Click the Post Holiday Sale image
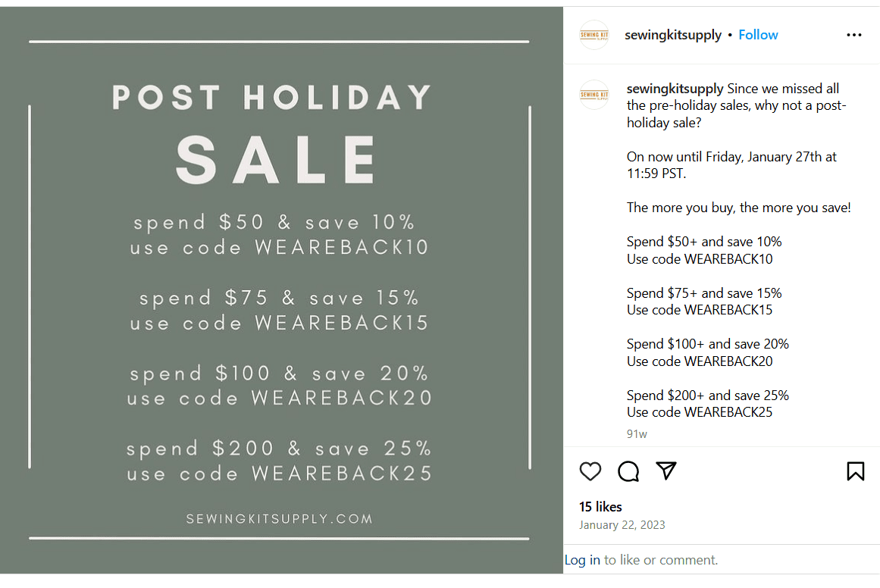This screenshot has width=880, height=588. tap(281, 294)
